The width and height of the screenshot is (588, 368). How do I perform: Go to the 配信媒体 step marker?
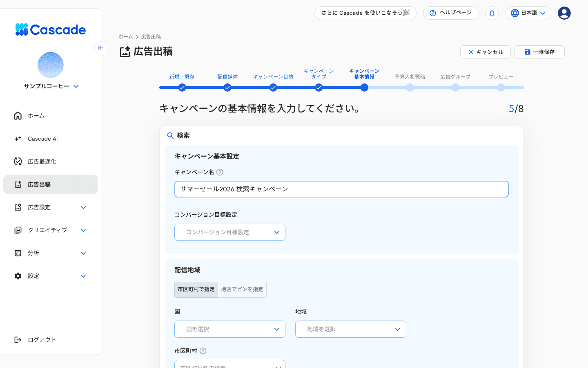227,88
